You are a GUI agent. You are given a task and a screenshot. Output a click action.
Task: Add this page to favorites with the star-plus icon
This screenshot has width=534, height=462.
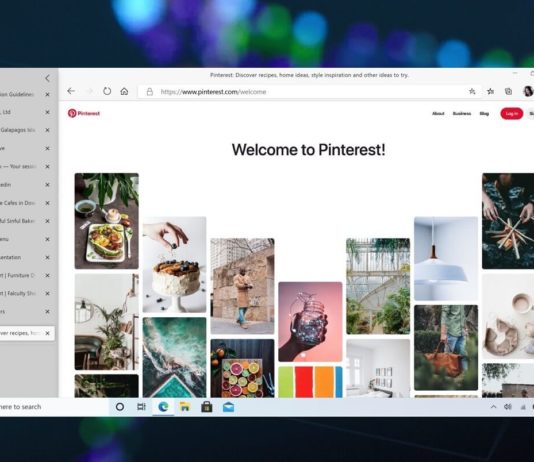click(x=472, y=91)
